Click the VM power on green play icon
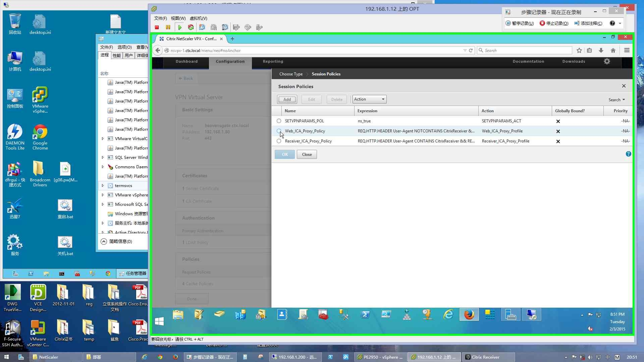 179,27
